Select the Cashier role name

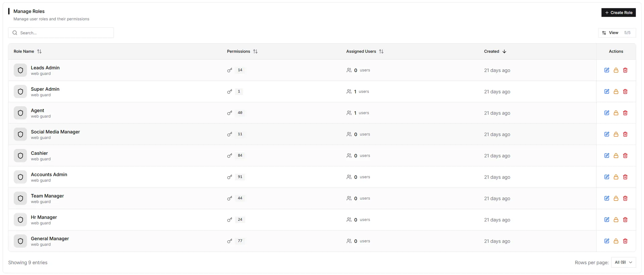tap(39, 153)
